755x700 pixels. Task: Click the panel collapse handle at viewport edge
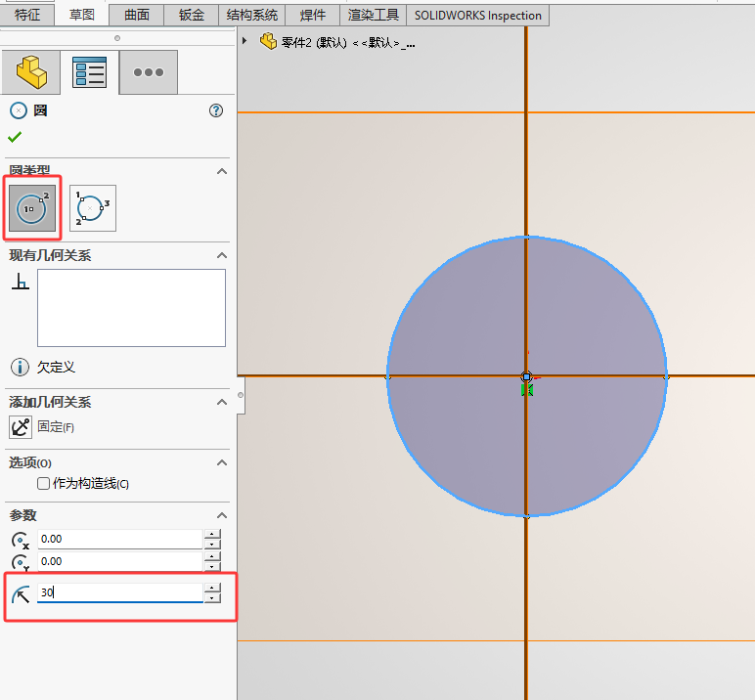pos(241,395)
